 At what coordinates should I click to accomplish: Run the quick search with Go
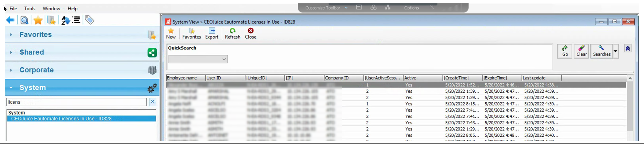pos(565,51)
